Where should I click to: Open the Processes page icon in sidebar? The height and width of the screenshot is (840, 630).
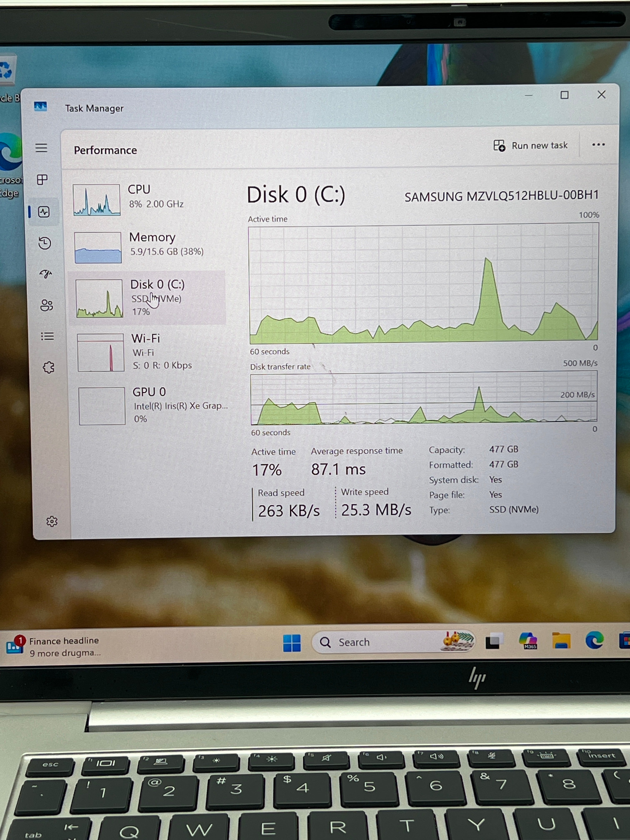[42, 179]
